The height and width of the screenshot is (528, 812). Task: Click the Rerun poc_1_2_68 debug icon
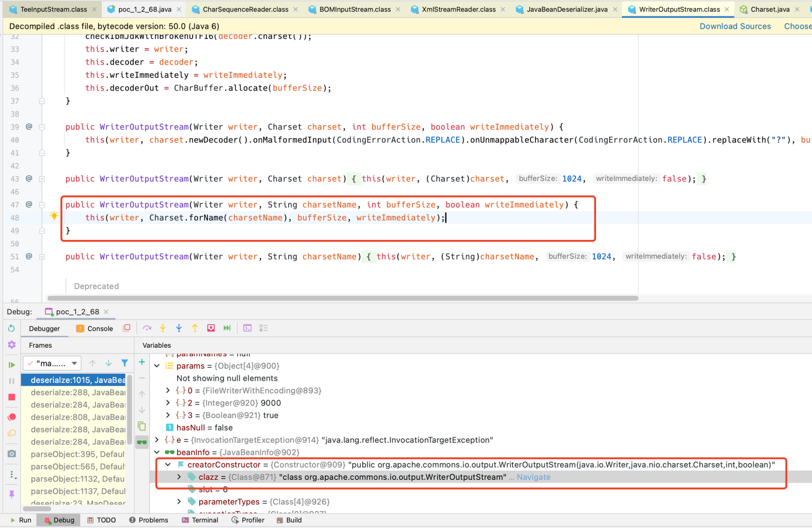click(x=11, y=328)
